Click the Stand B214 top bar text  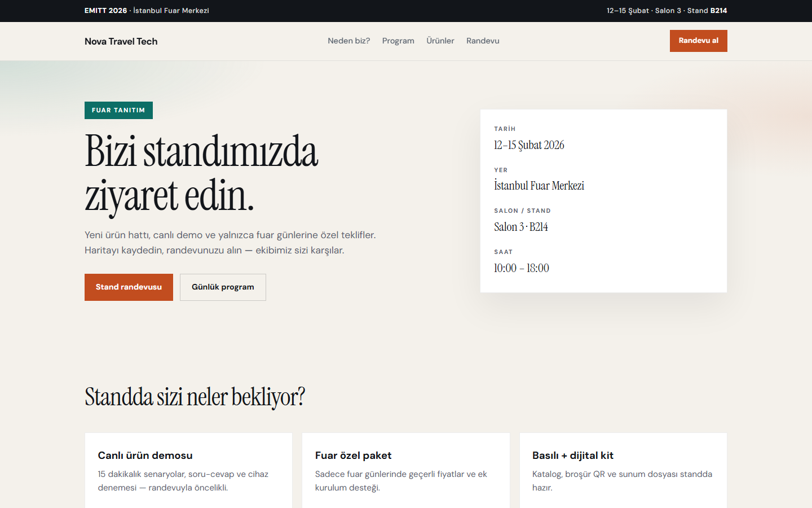point(707,11)
